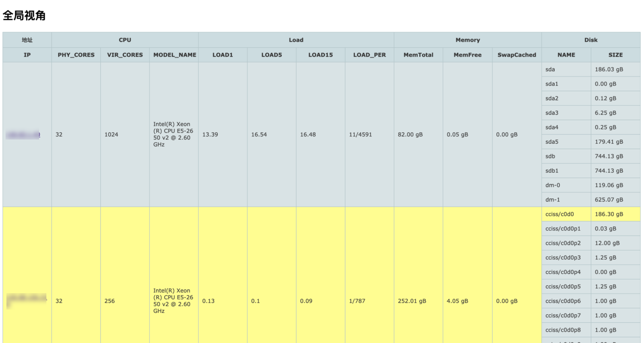Click the LOAD_PER column header
Screen dimensions: 644x343
click(370, 55)
